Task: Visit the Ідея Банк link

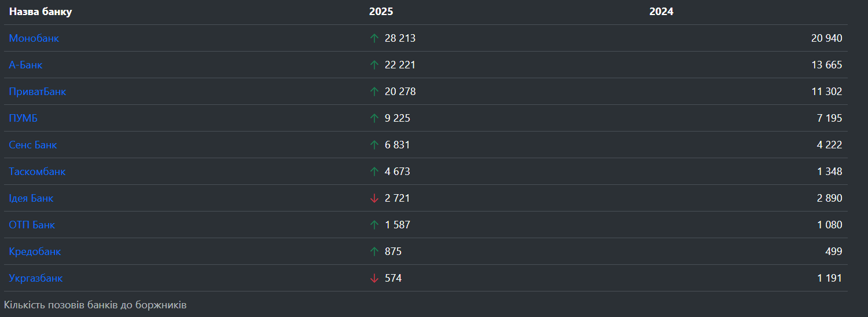Action: click(31, 198)
